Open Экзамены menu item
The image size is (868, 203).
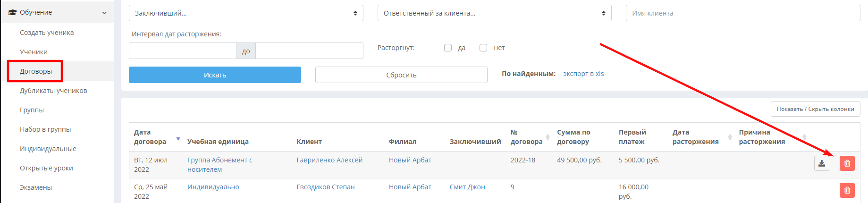point(36,187)
